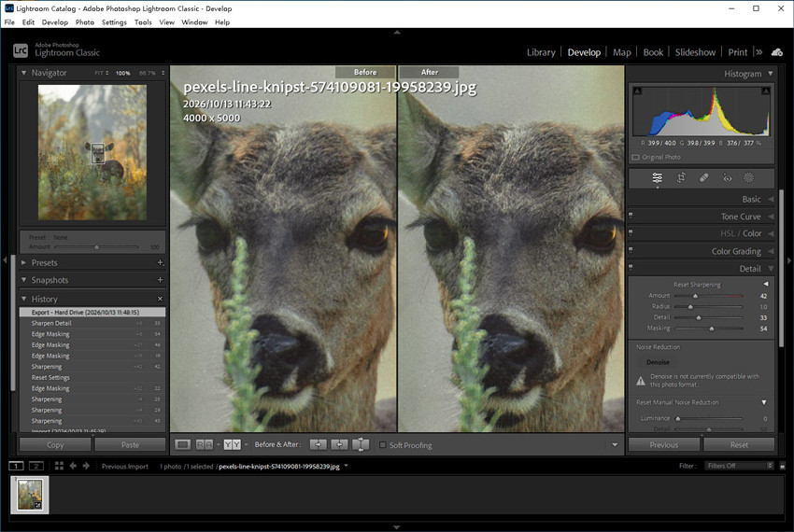Viewport: 794px width, 532px height.
Task: Collapse the Histogram panel
Action: [771, 74]
